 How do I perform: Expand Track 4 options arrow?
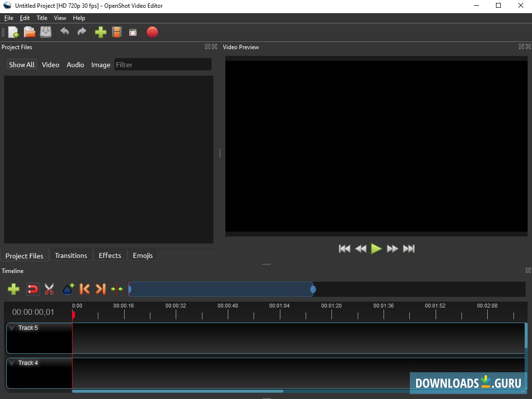tap(12, 363)
